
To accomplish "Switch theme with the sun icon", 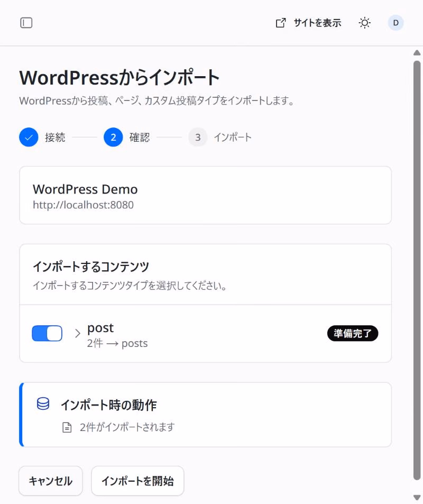I will pos(364,23).
